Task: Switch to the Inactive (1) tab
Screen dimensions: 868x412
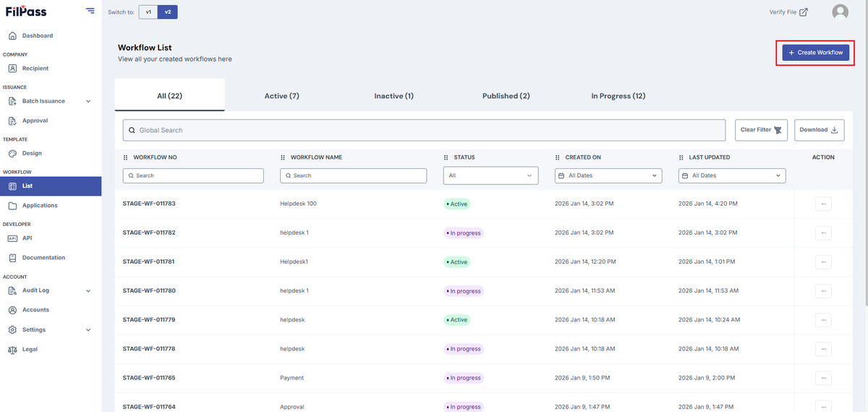Action: [394, 96]
